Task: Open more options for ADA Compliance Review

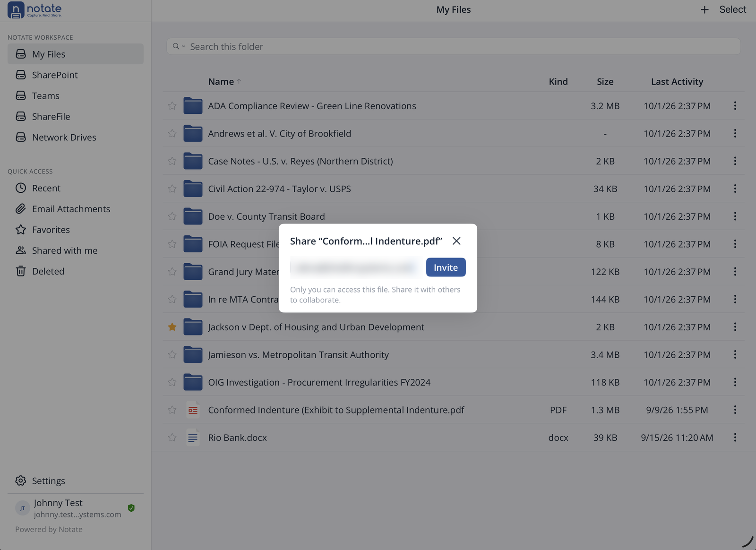Action: [x=735, y=106]
